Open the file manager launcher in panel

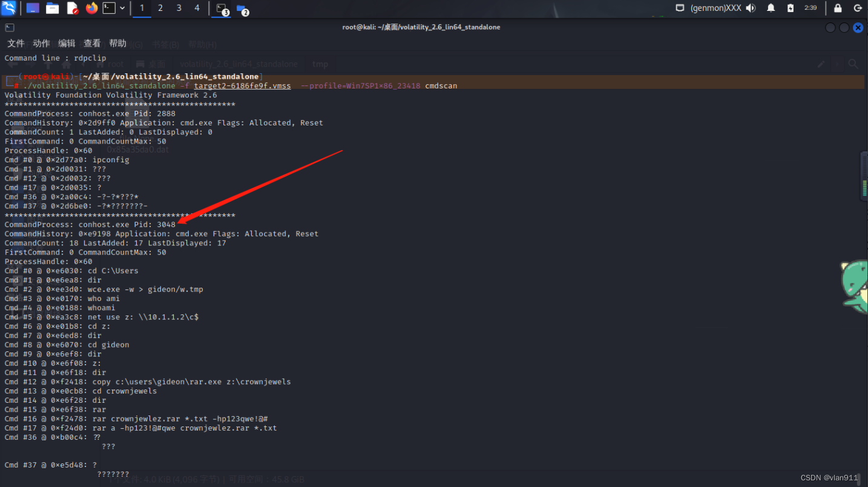(x=53, y=8)
